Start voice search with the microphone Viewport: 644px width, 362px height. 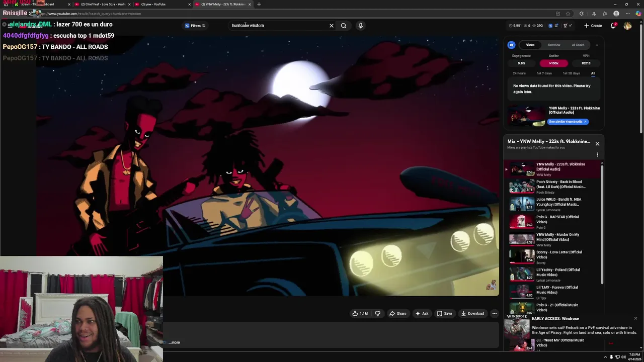[x=361, y=25]
